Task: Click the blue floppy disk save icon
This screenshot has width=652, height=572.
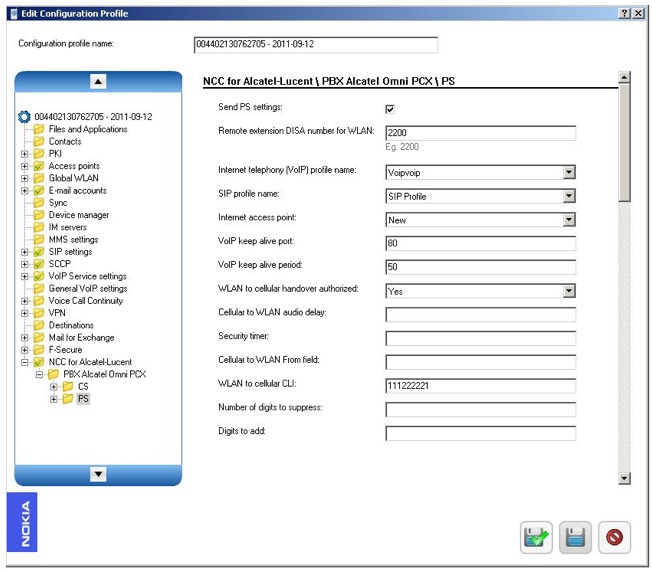Action: point(575,537)
